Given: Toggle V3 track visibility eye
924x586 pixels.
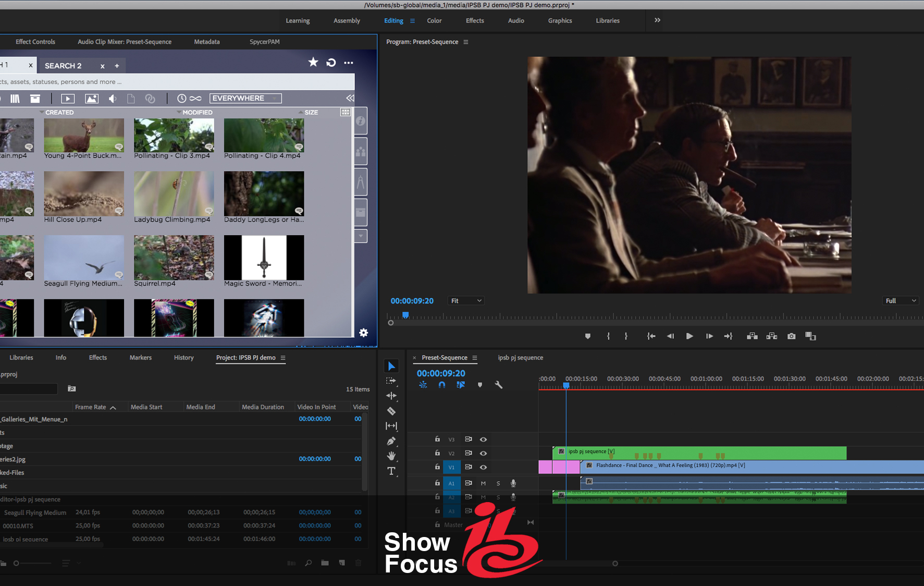Looking at the screenshot, I should [484, 440].
